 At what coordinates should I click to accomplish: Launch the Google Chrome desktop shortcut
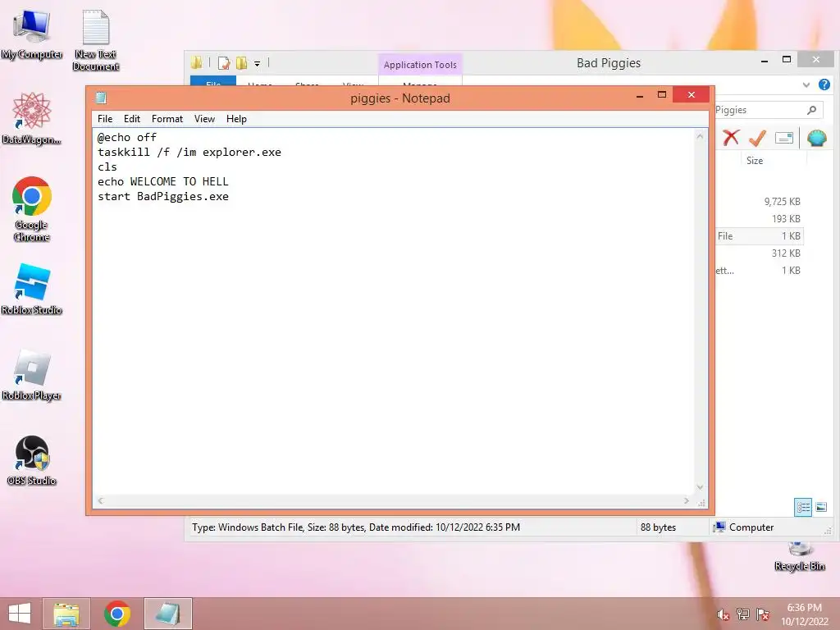click(32, 209)
